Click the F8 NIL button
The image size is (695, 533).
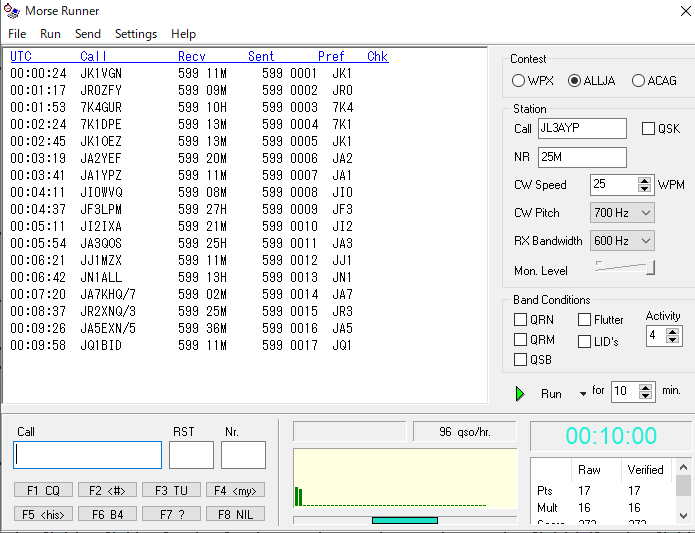(235, 514)
